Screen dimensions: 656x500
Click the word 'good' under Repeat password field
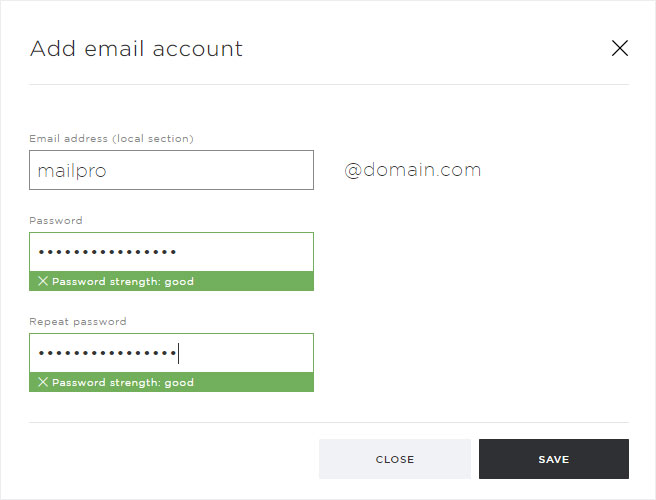179,383
